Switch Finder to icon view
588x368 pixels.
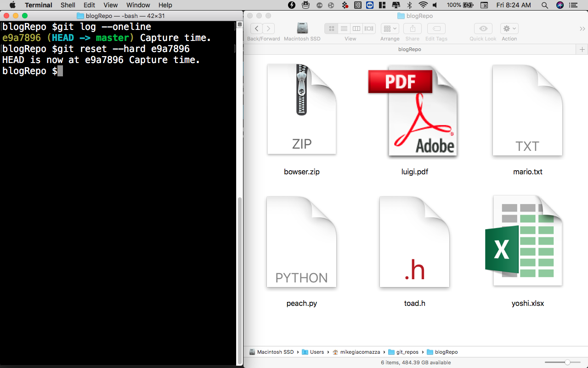(x=331, y=29)
